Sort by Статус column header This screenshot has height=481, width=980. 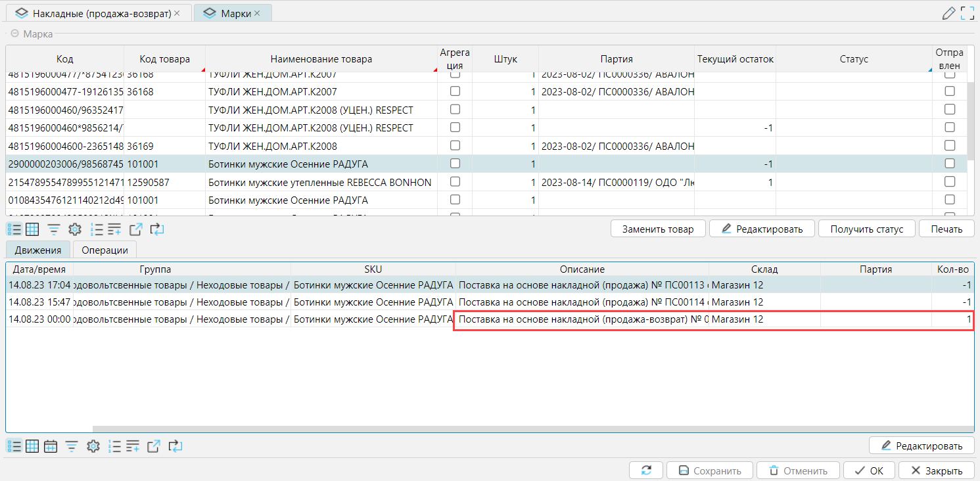click(853, 59)
